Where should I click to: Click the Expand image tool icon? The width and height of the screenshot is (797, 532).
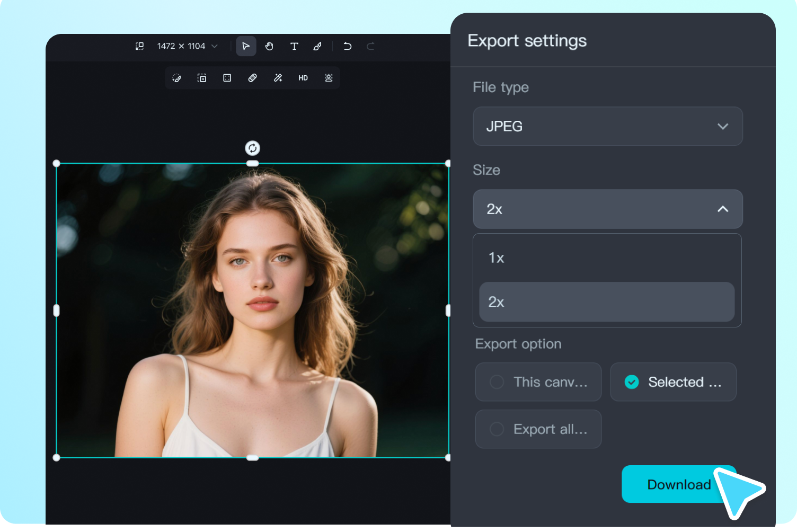click(x=202, y=78)
